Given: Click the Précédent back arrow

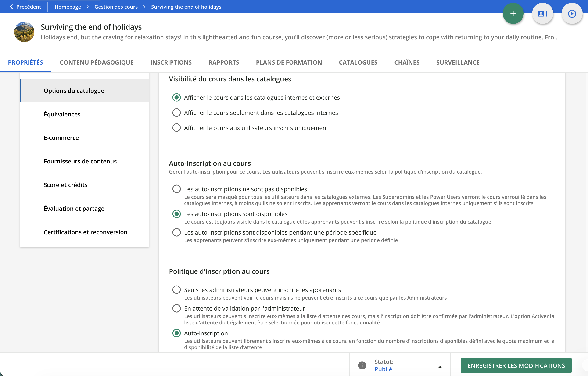Looking at the screenshot, I should pos(11,7).
